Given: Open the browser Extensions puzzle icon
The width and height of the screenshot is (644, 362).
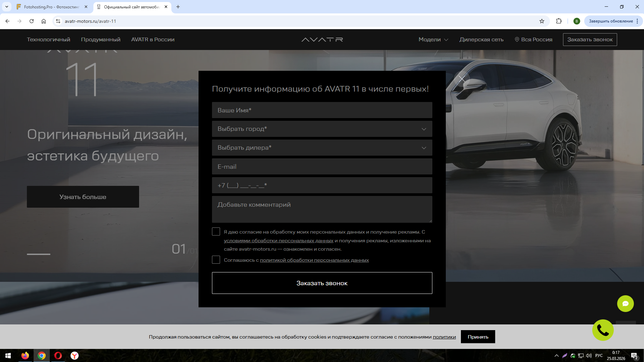Looking at the screenshot, I should tap(559, 21).
